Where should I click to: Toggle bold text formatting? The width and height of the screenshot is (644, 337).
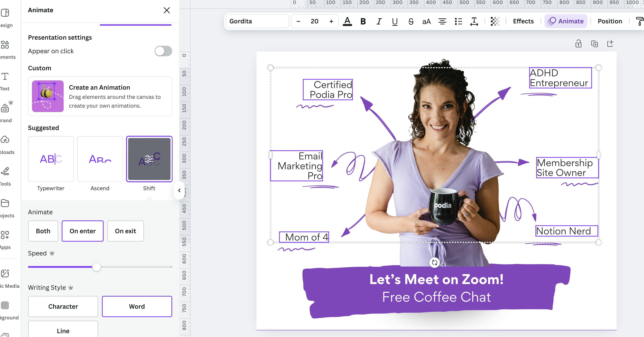363,21
